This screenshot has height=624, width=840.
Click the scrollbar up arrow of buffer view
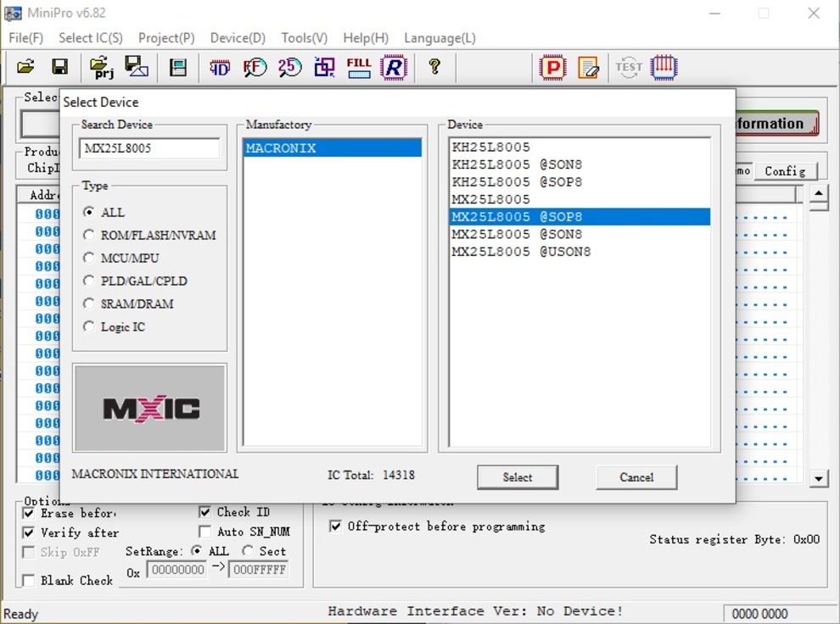[818, 193]
